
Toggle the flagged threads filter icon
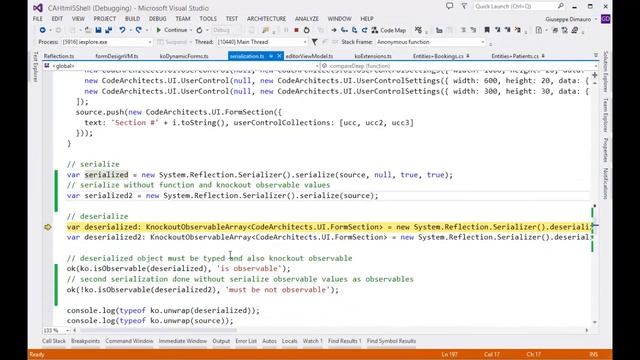314,42
